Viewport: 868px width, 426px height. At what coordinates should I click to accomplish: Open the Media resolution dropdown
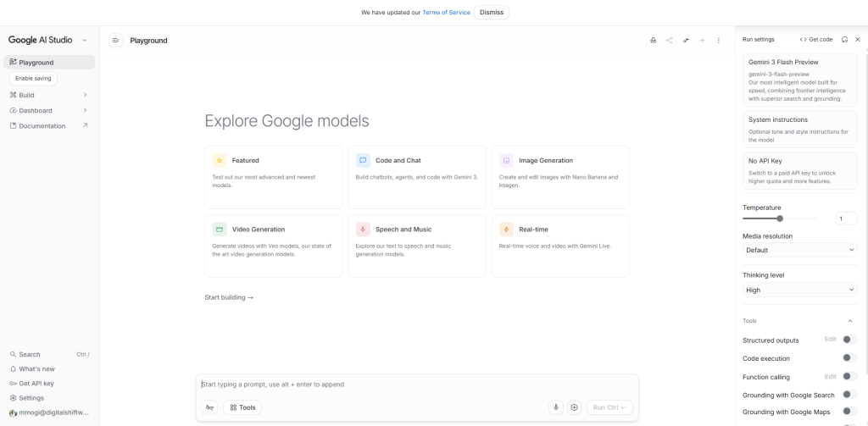click(x=800, y=250)
